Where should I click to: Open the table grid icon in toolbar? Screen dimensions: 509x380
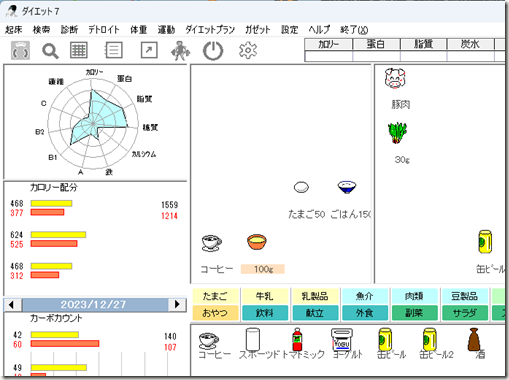pos(79,51)
